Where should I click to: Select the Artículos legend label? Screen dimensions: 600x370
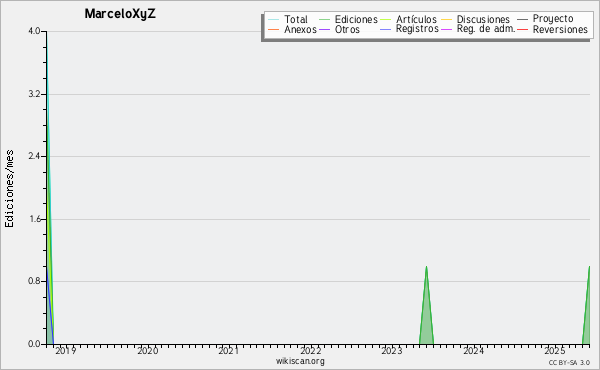[416, 19]
